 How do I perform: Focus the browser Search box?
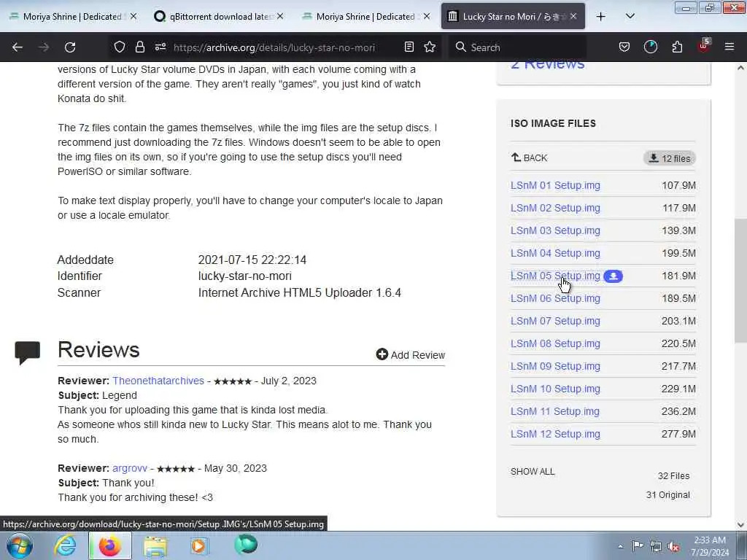pyautogui.click(x=517, y=47)
